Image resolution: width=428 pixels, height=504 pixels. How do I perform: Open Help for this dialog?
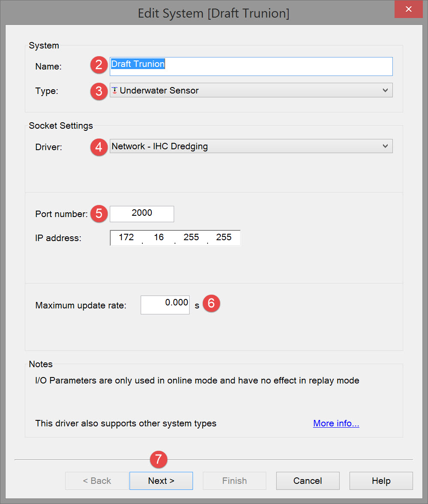click(381, 481)
